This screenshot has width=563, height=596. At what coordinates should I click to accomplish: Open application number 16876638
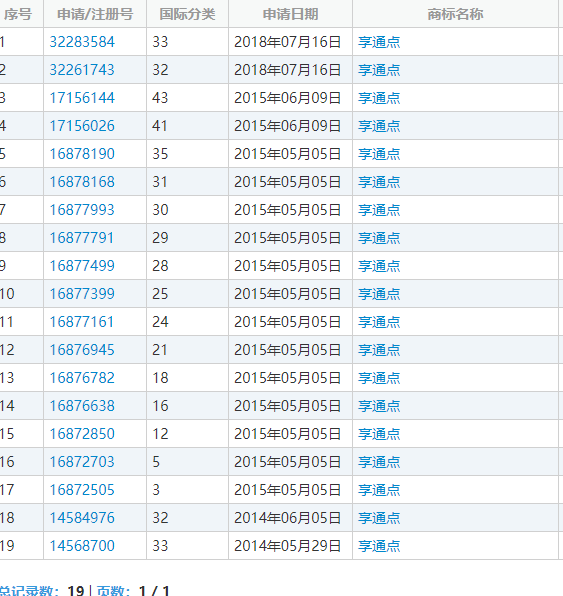tap(82, 406)
